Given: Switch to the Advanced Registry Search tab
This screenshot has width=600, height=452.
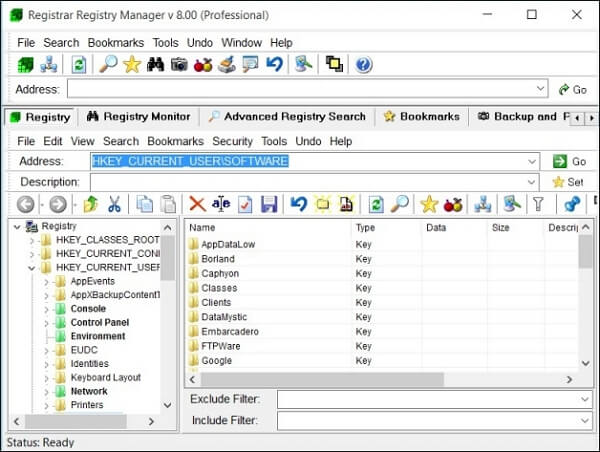Looking at the screenshot, I should (287, 116).
